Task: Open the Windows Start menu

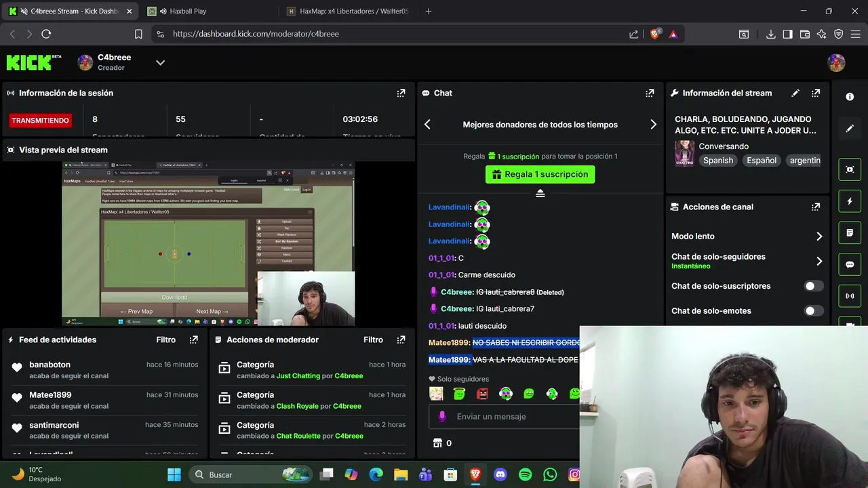Action: pyautogui.click(x=174, y=474)
